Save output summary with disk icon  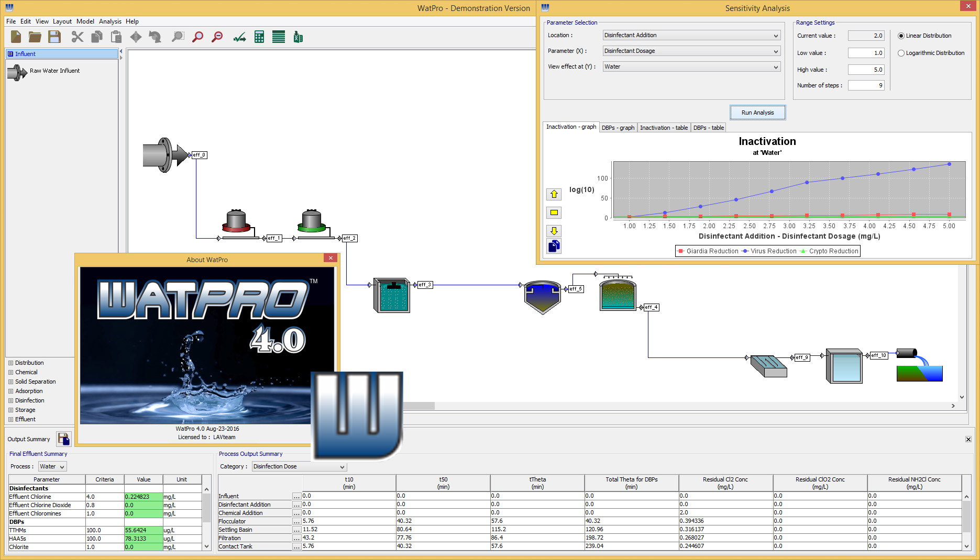64,439
